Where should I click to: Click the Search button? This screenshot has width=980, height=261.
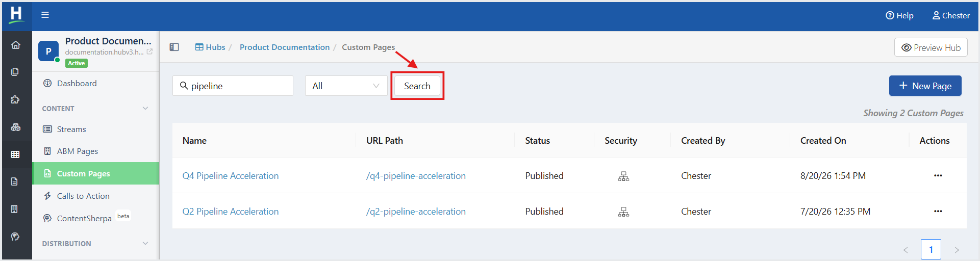417,86
